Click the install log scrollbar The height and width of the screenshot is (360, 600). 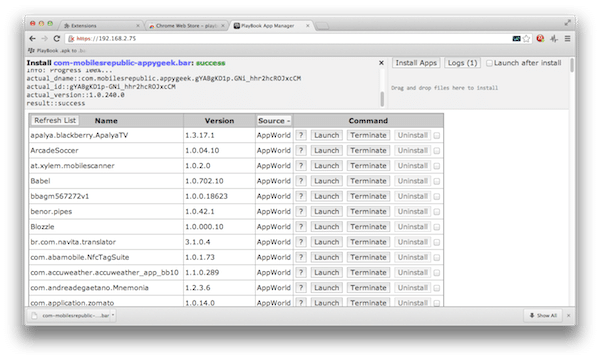[382, 99]
